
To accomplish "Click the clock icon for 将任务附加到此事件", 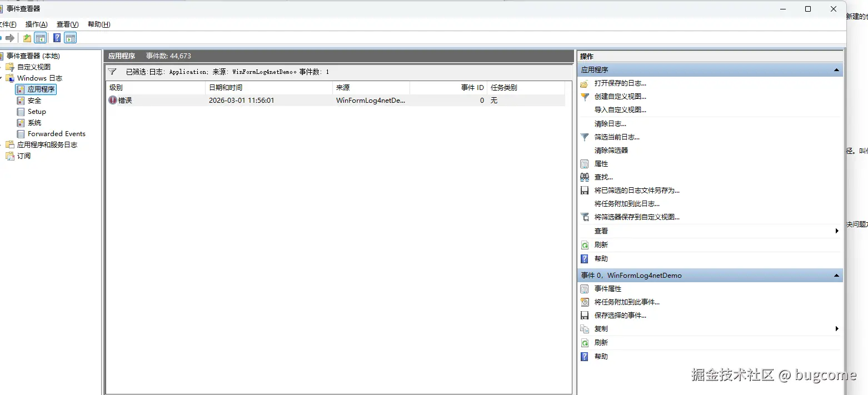I will [584, 302].
